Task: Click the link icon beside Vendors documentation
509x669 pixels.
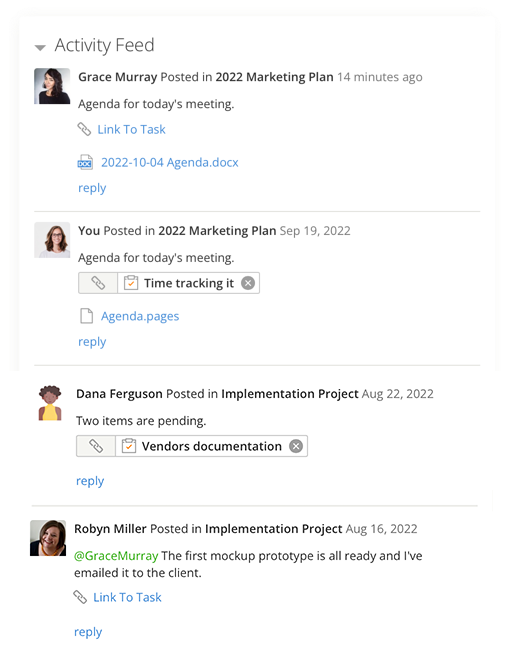Action: pyautogui.click(x=96, y=446)
